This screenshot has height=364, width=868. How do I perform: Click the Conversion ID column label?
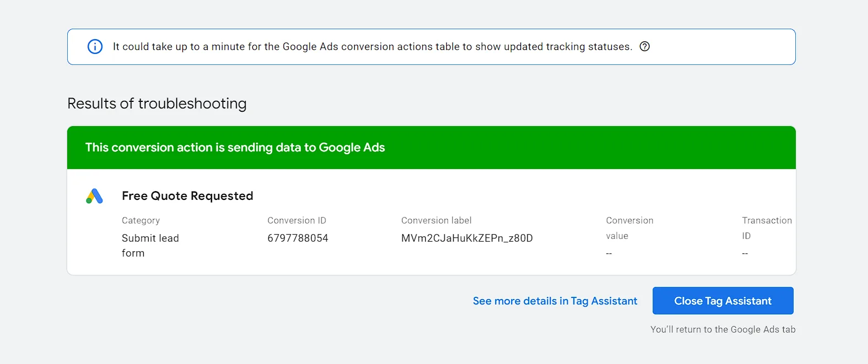pyautogui.click(x=297, y=220)
